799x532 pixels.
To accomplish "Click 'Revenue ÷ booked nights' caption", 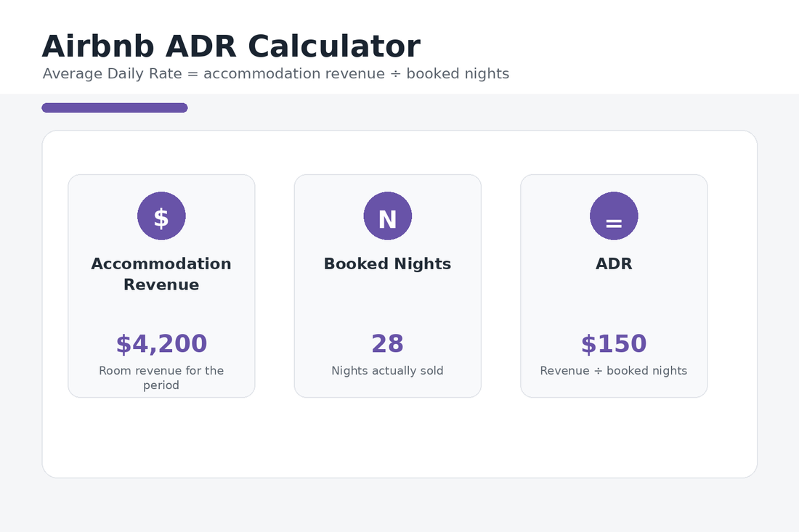I will point(614,371).
